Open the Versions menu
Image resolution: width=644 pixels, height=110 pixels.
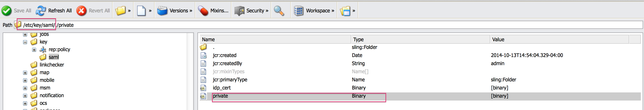tap(175, 11)
